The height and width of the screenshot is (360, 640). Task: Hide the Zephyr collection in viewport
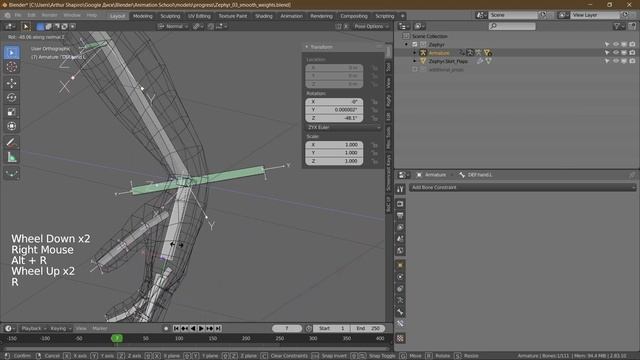[616, 44]
